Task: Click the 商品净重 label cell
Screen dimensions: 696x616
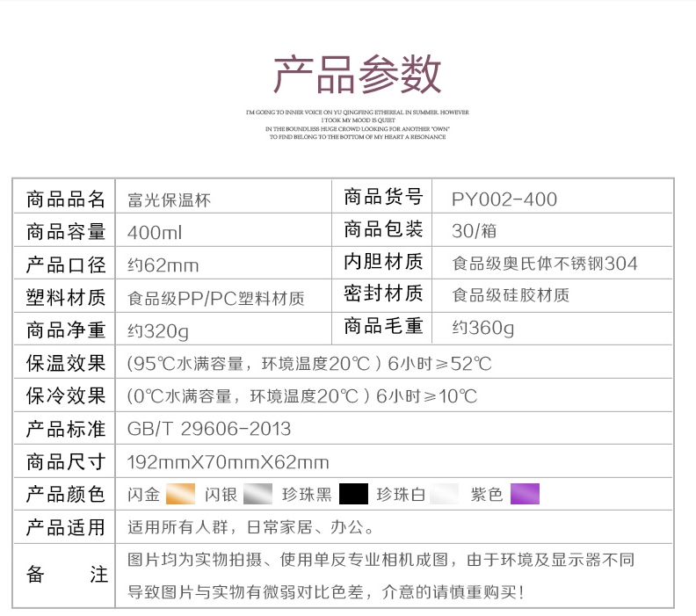Action: [x=65, y=330]
